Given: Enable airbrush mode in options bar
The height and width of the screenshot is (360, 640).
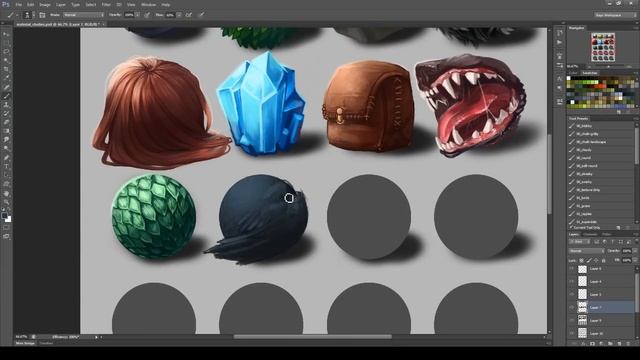Looking at the screenshot, I should pyautogui.click(x=189, y=15).
